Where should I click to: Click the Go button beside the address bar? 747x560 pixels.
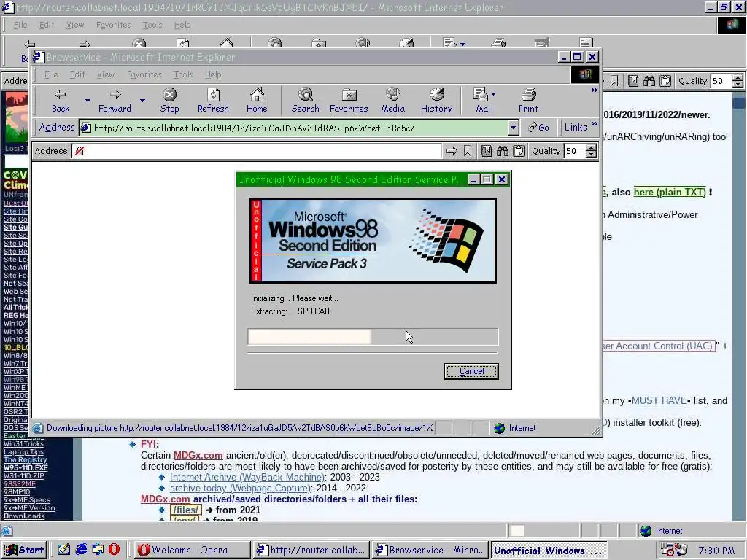click(538, 127)
